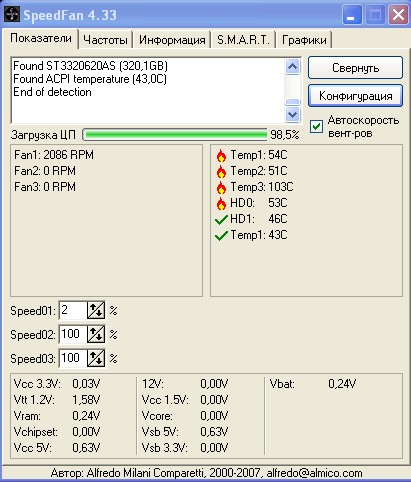Switch to the S.M.A.R.T. tab
Image resolution: width=411 pixels, height=482 pixels.
(x=243, y=40)
